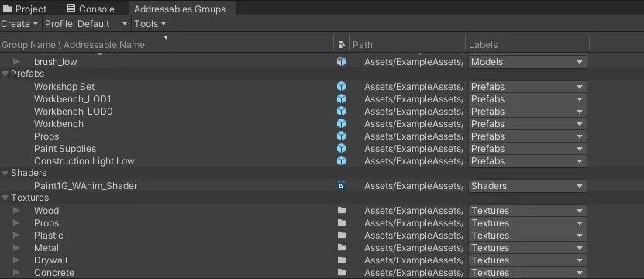Open the Profile: Default dropdown
Viewport: 644px width, 279px height.
(86, 24)
